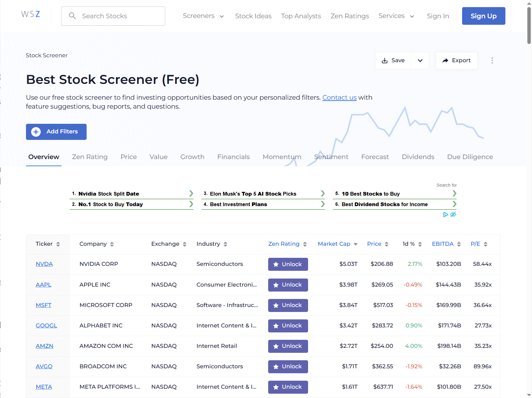Hide the sponsored ads via the eye icon
The image size is (532, 398).
pos(453,214)
